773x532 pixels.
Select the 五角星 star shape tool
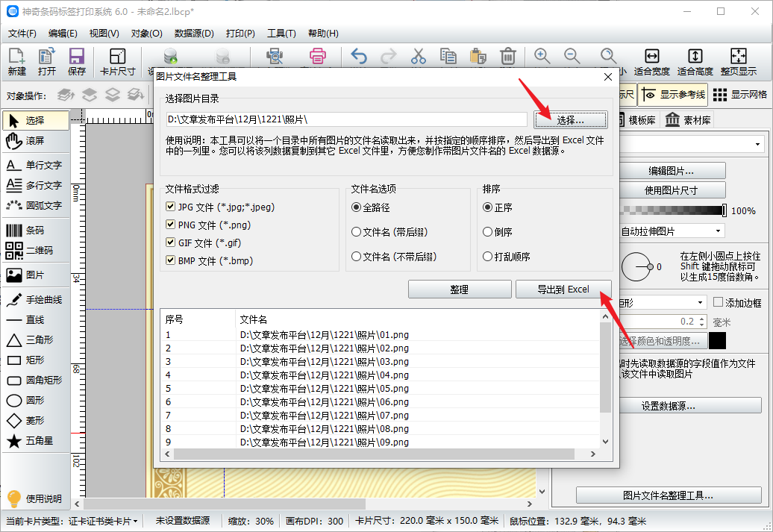[x=34, y=441]
